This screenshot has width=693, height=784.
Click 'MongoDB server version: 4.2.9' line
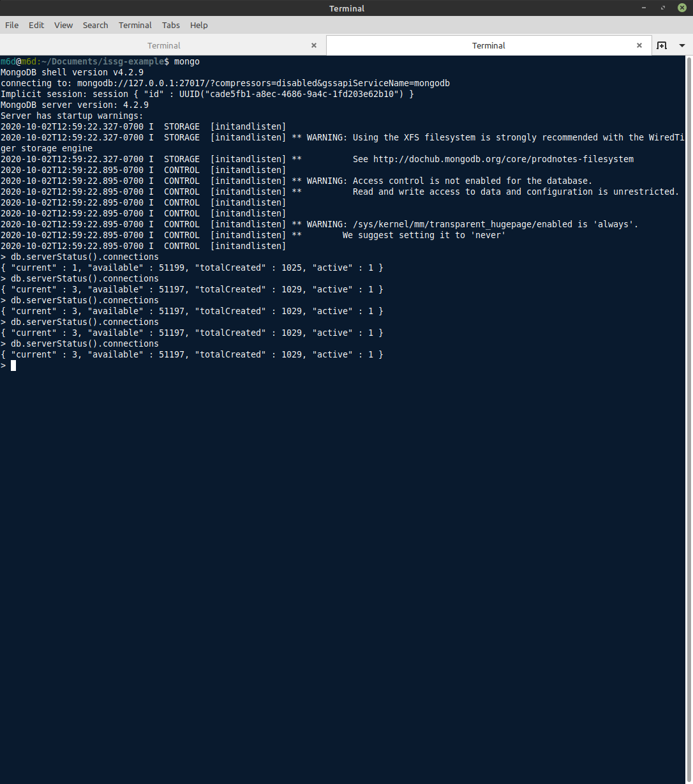pos(75,105)
